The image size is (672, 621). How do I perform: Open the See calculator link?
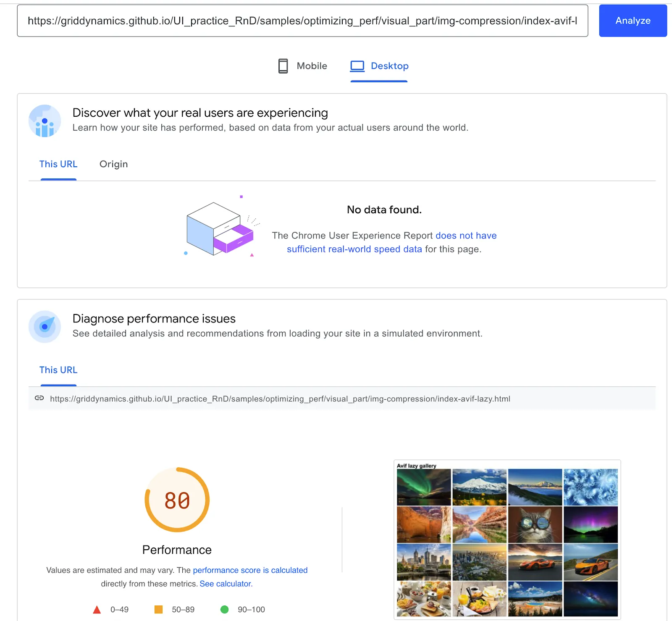(x=226, y=584)
